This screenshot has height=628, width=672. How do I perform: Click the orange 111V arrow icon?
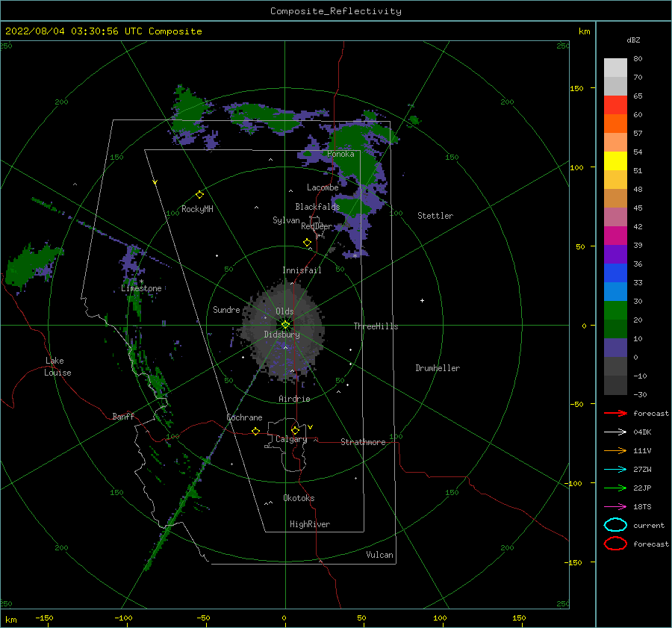pos(615,450)
